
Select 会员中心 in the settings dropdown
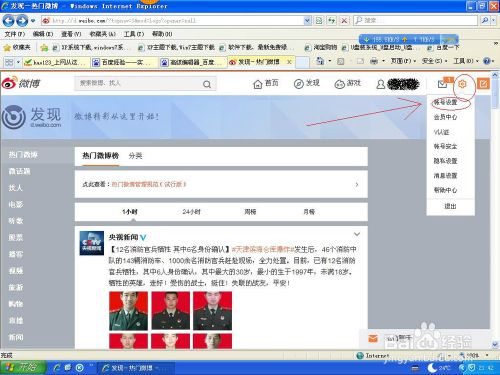445,117
